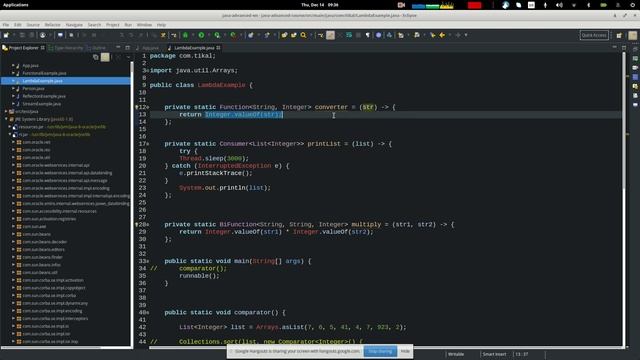Close the LambdaExample.java editor tab
Screen dimensions: 640x360
tap(218, 48)
